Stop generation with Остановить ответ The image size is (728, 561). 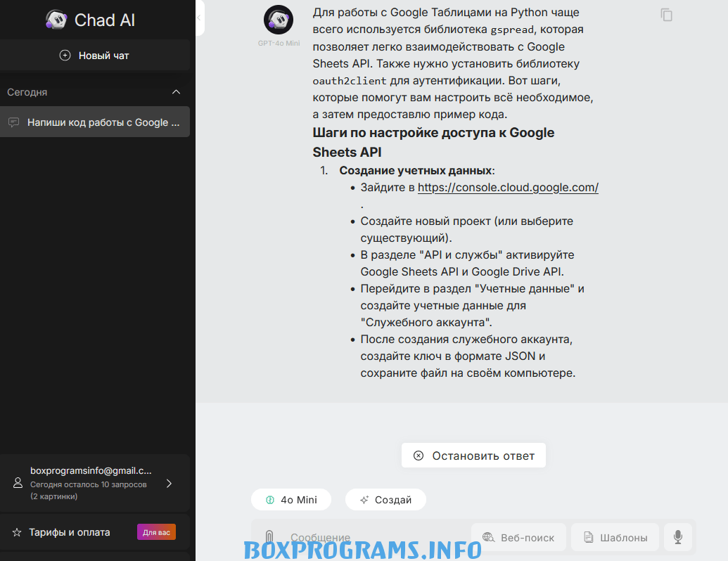click(x=473, y=456)
